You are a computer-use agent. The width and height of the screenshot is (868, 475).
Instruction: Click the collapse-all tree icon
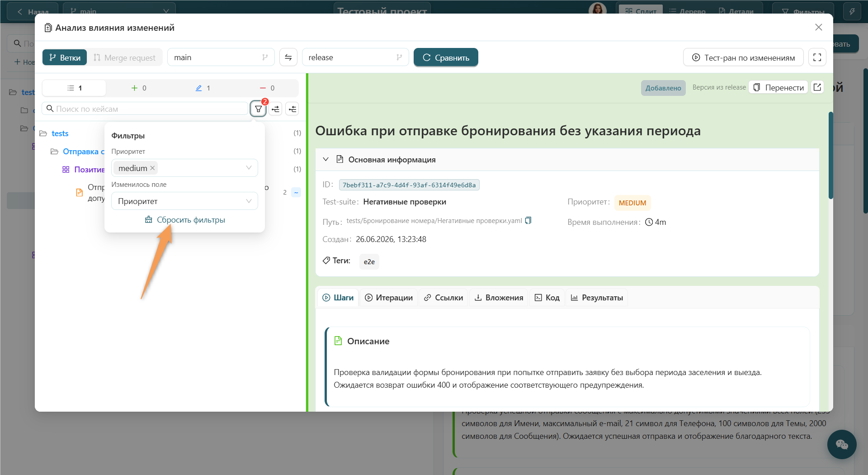(x=292, y=109)
